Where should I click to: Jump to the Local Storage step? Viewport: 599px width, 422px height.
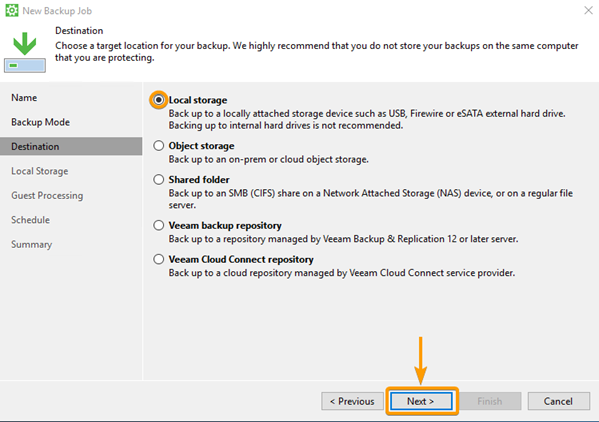[40, 171]
